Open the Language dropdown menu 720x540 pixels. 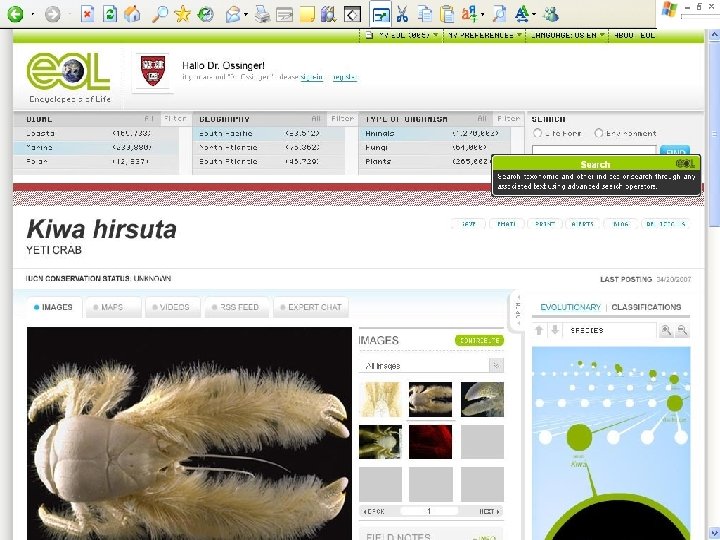(x=568, y=35)
